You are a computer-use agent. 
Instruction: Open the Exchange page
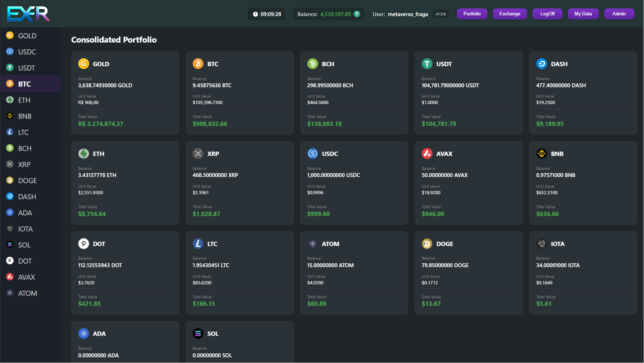[510, 14]
